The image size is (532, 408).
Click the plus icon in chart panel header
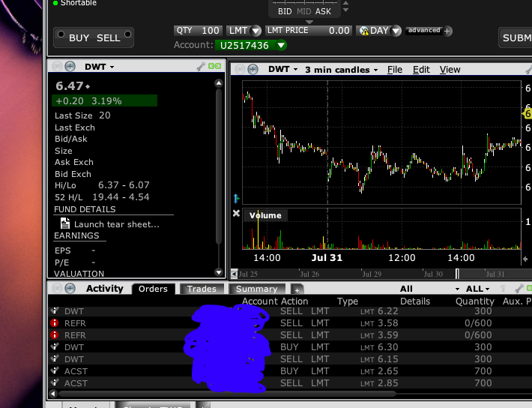point(253,70)
